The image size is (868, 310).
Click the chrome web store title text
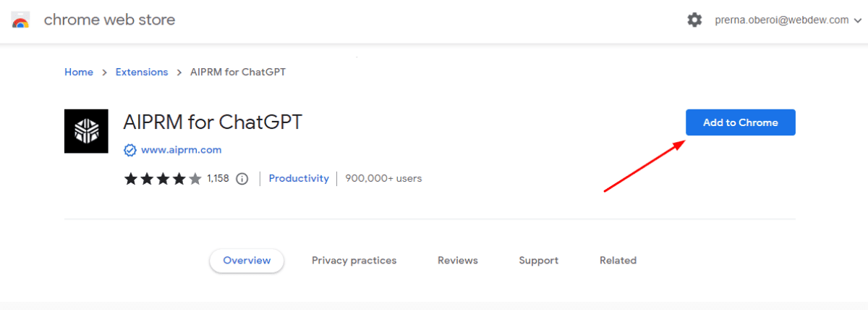point(109,20)
